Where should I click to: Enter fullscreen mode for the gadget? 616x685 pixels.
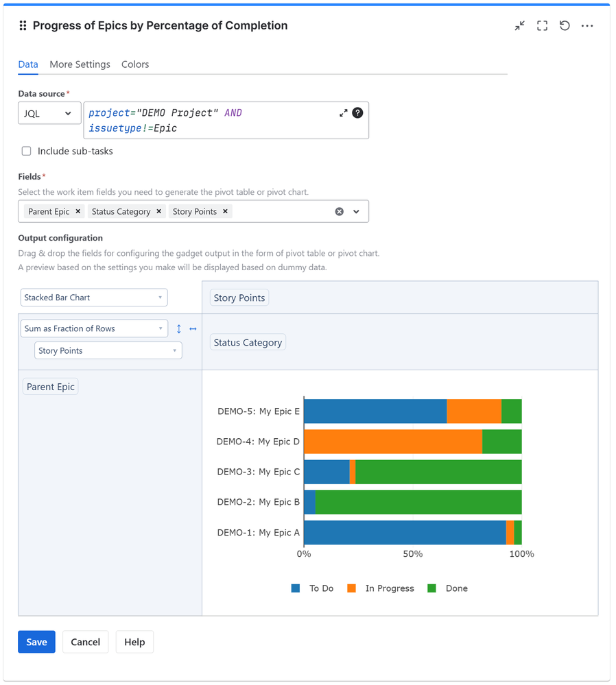click(x=542, y=25)
